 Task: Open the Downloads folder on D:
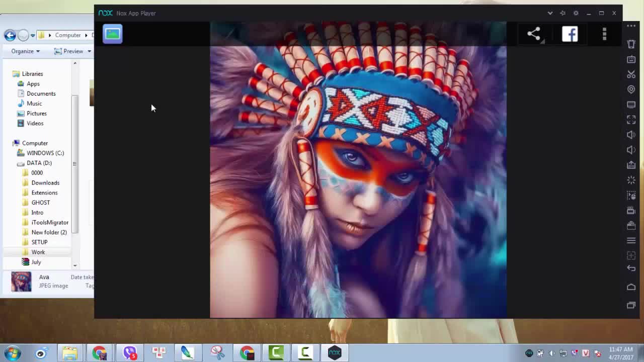point(45,183)
